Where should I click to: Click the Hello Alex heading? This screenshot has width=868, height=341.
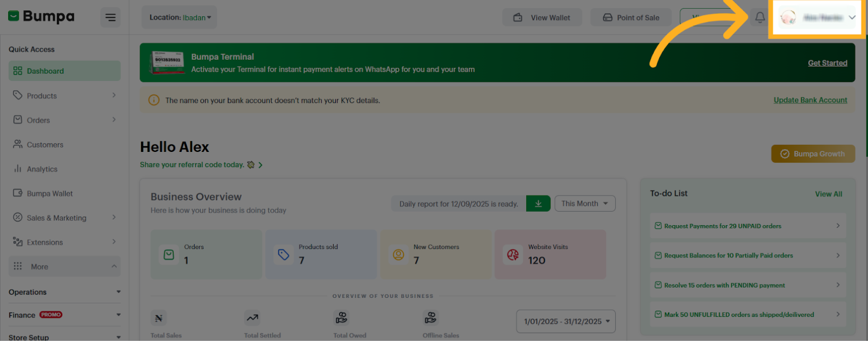click(x=174, y=147)
